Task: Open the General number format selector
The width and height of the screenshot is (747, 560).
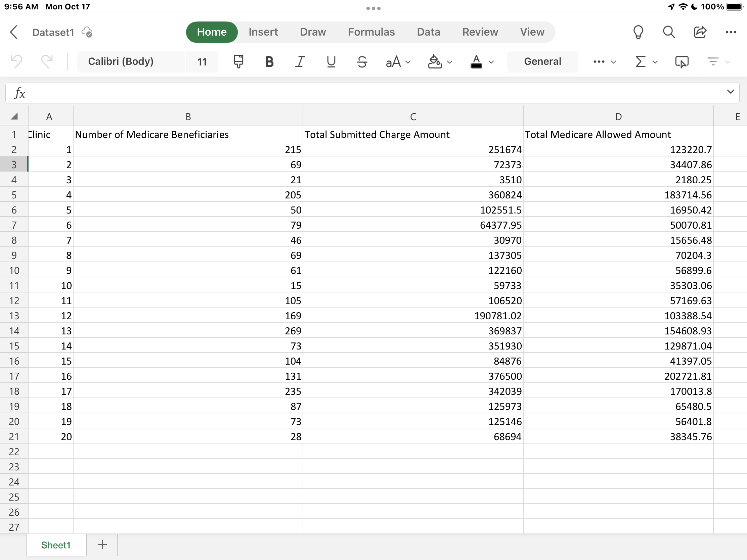Action: (x=542, y=62)
